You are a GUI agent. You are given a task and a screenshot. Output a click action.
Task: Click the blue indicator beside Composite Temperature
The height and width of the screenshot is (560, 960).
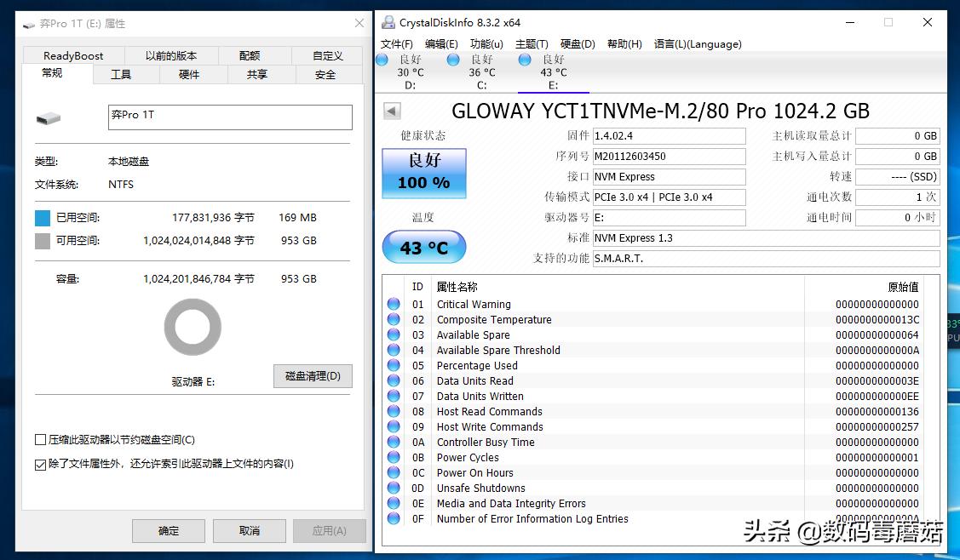click(393, 319)
